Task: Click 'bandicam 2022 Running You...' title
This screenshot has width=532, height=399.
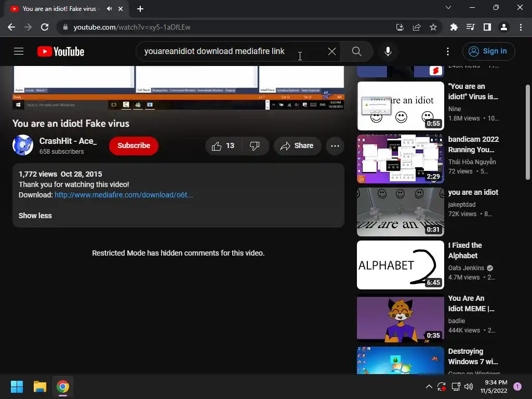Action: pos(473,144)
